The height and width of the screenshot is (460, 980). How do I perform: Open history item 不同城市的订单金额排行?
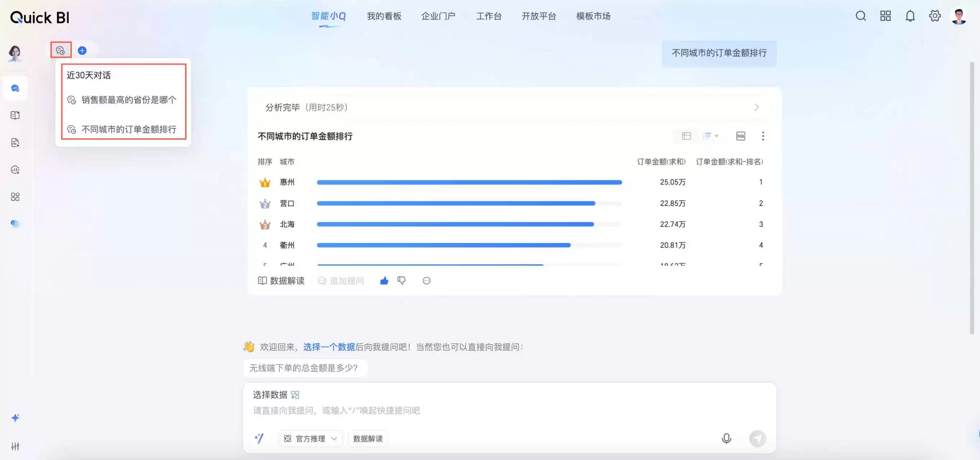122,129
